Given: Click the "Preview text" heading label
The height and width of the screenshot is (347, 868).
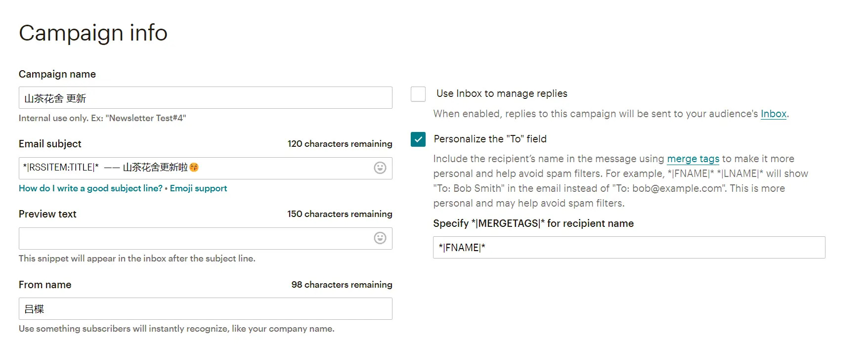Looking at the screenshot, I should [x=47, y=214].
